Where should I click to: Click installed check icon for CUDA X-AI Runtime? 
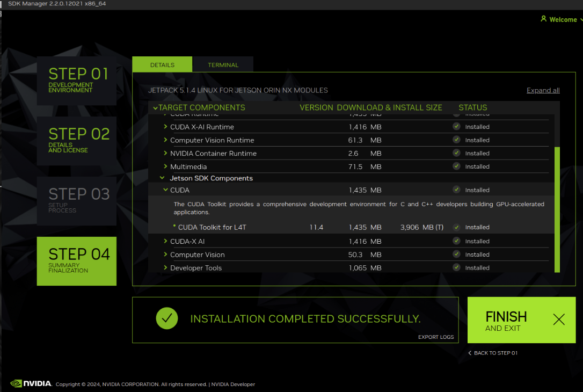pyautogui.click(x=457, y=126)
